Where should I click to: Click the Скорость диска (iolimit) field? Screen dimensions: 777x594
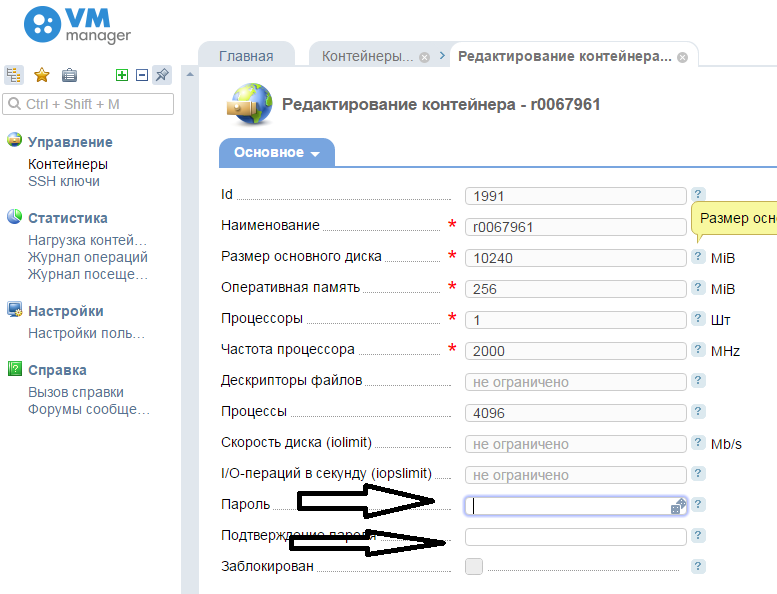tap(576, 444)
